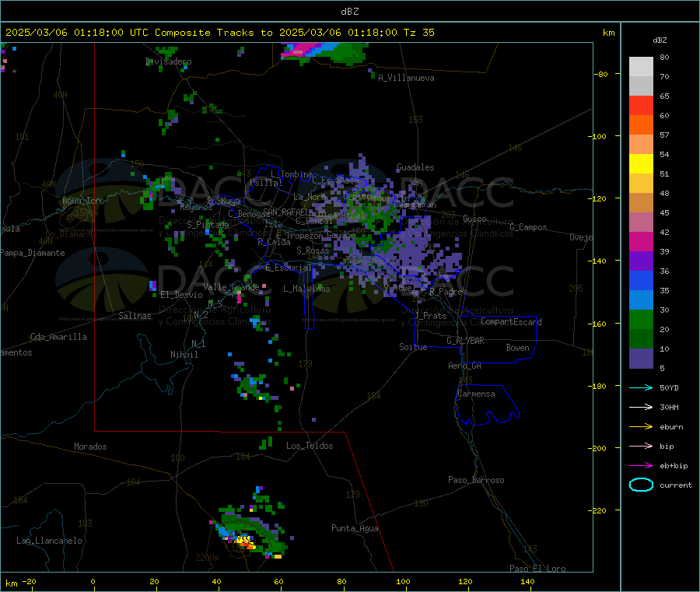Screen dimensions: 700x592
Task: Click the 'Agua_Toro' map label
Action: coord(83,201)
